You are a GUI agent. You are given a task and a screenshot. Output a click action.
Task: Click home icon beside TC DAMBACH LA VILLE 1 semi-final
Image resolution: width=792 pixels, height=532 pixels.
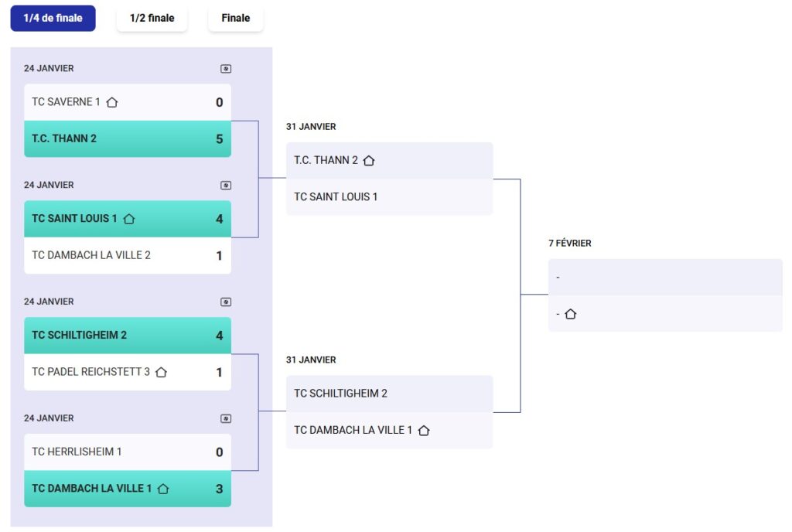tap(423, 431)
